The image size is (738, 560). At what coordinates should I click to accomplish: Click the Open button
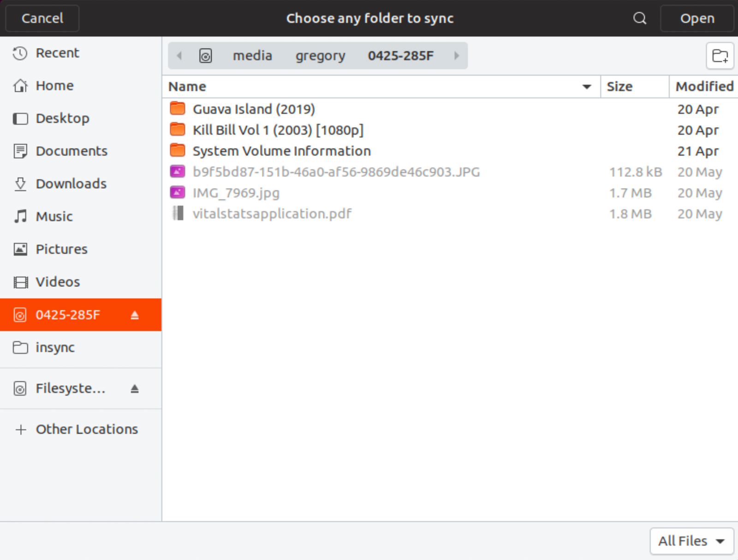click(697, 18)
